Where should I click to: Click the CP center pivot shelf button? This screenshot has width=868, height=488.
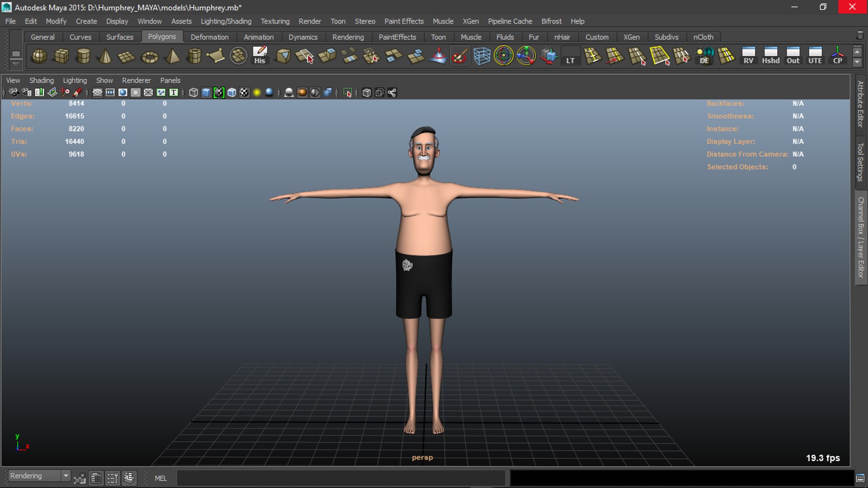point(837,56)
